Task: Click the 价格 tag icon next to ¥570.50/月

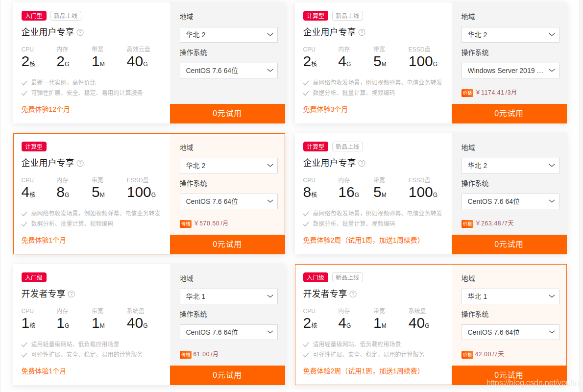Action: pyautogui.click(x=186, y=224)
